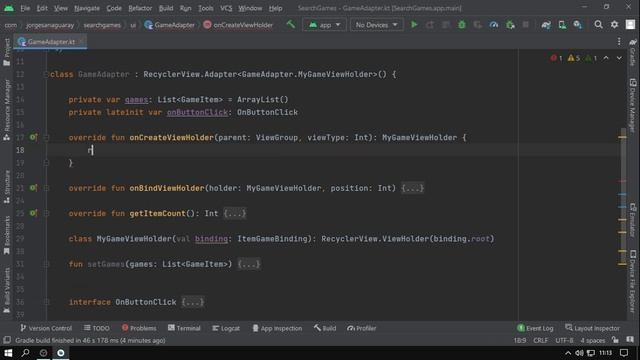
Task: Click the override gutter icon on line 25
Action: pyautogui.click(x=33, y=213)
